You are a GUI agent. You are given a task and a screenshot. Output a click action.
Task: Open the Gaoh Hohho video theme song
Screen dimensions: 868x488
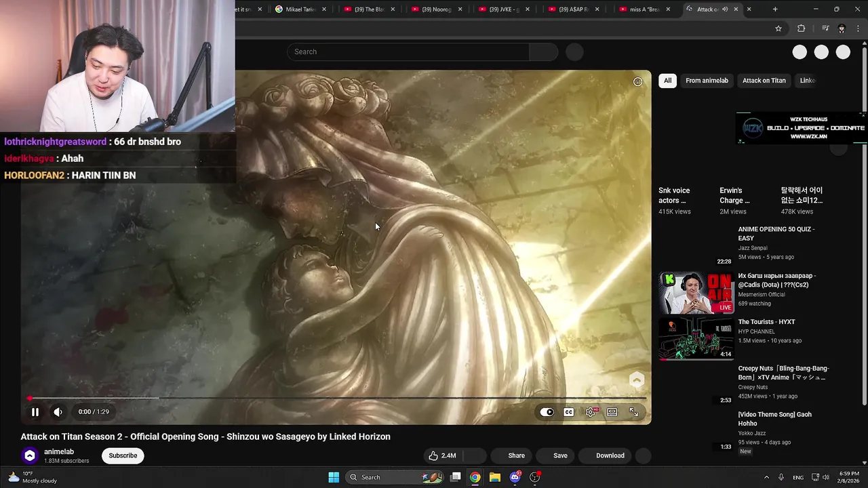pyautogui.click(x=775, y=419)
